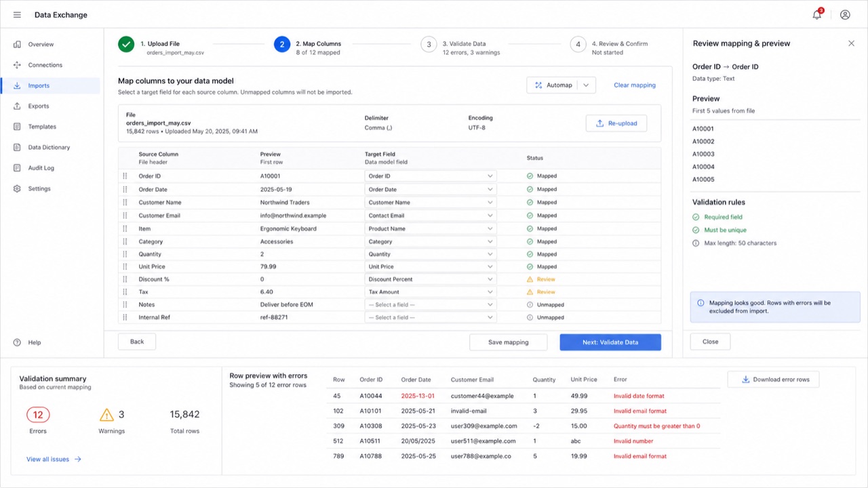Click drag handle of the Order ID row

pyautogui.click(x=125, y=176)
